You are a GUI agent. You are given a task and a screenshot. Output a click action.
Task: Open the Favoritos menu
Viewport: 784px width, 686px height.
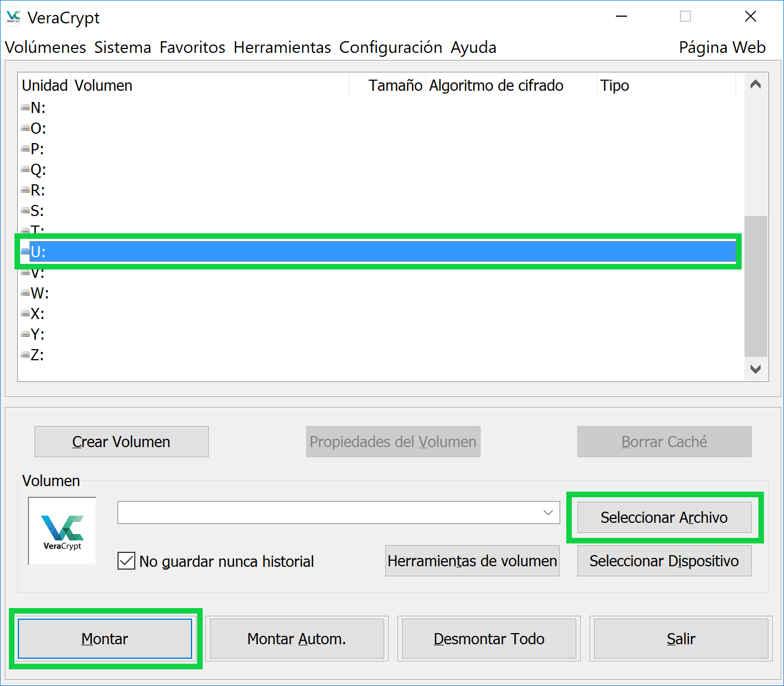point(193,47)
